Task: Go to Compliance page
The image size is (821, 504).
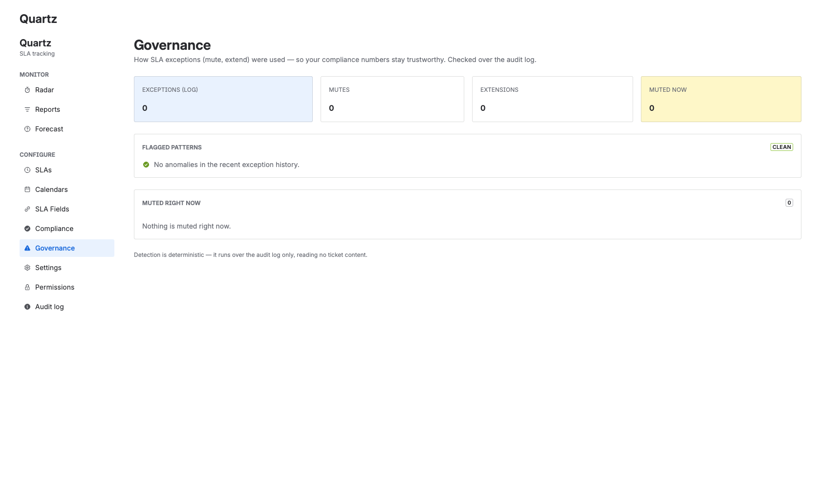Action: pos(67,229)
